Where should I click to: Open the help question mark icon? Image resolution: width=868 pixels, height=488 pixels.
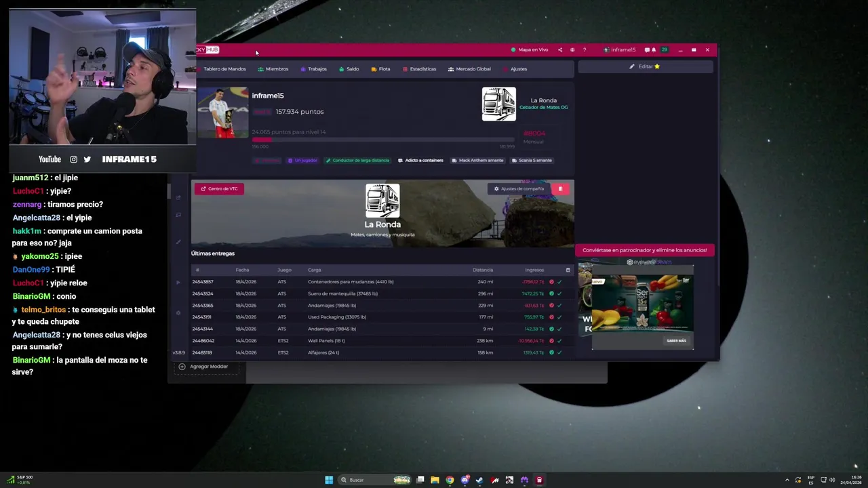coord(585,49)
